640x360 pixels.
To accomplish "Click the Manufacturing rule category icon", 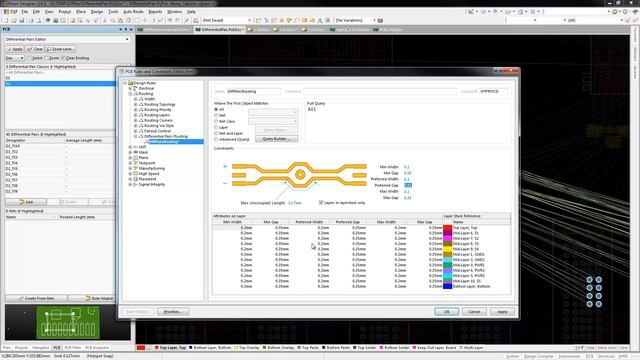I will pyautogui.click(x=136, y=168).
